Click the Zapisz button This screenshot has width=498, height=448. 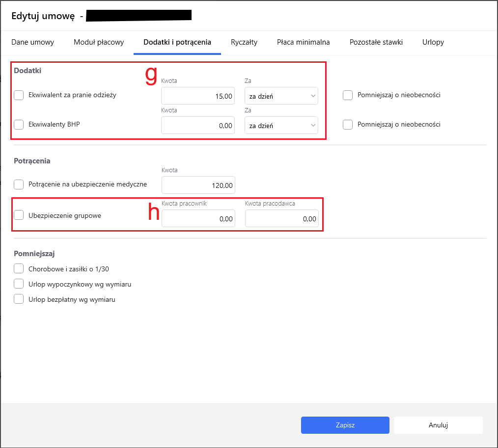pyautogui.click(x=345, y=425)
